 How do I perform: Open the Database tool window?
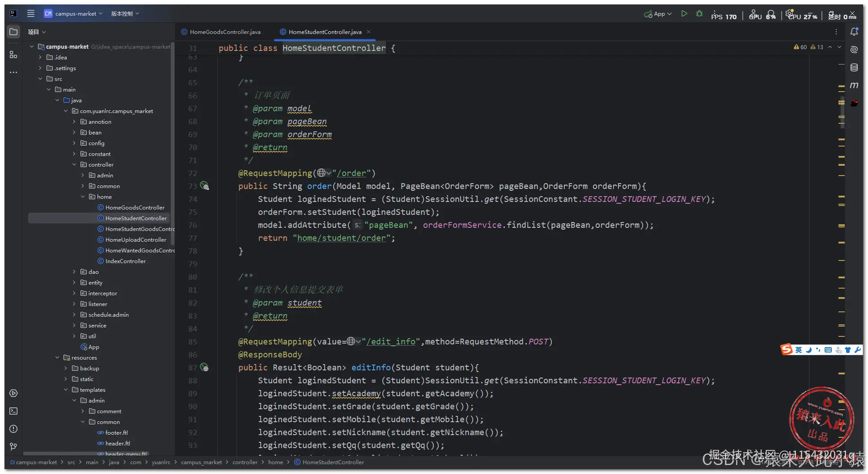pyautogui.click(x=854, y=67)
